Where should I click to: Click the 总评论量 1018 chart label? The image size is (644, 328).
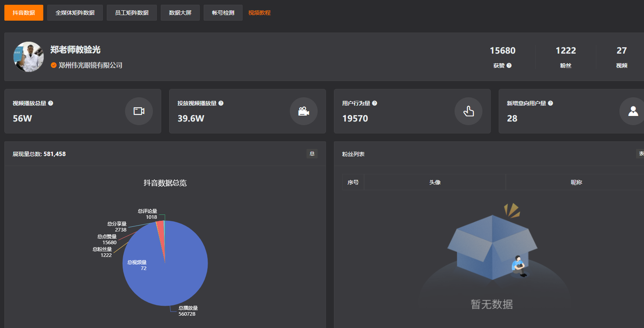(148, 214)
